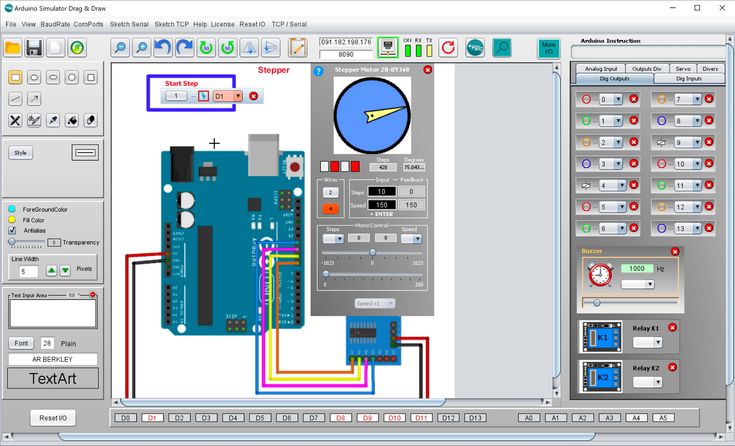735x446 pixels.
Task: Toggle digital pin D8 button
Action: [x=340, y=417]
